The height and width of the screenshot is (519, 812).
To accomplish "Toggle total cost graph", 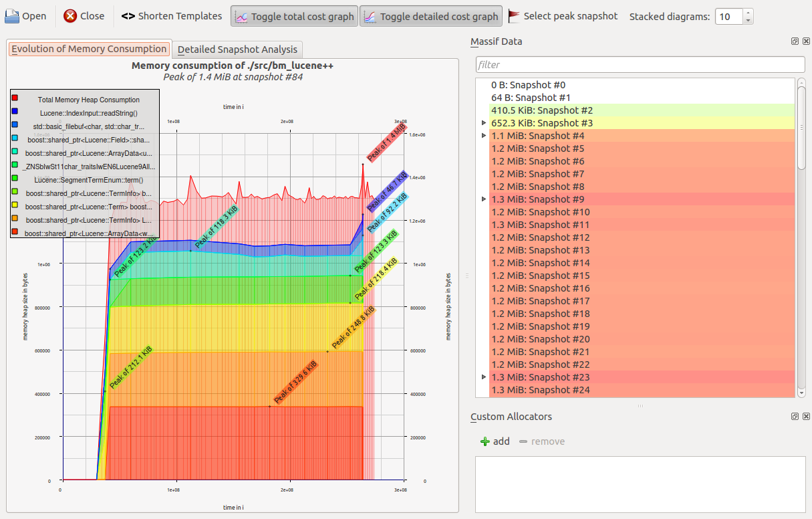I will coord(294,16).
